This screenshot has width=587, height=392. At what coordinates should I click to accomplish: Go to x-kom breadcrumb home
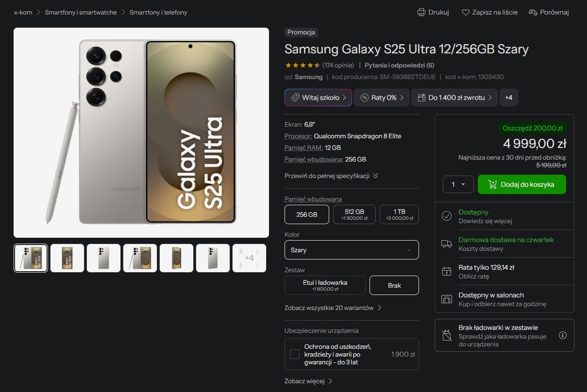point(23,12)
